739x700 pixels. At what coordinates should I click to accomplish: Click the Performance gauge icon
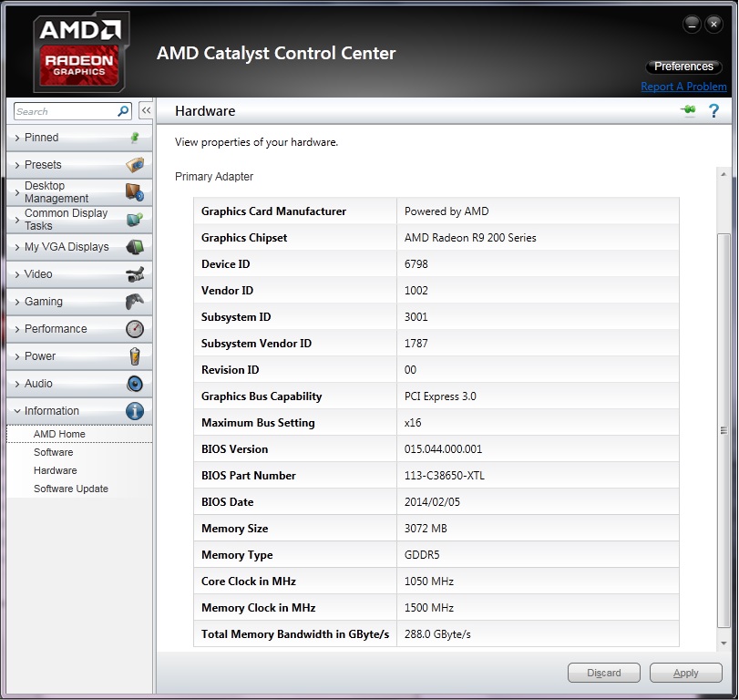(135, 328)
